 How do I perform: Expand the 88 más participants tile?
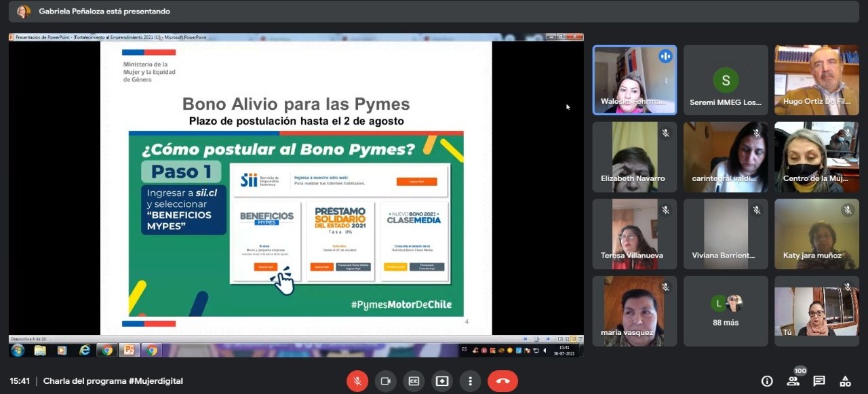point(726,311)
